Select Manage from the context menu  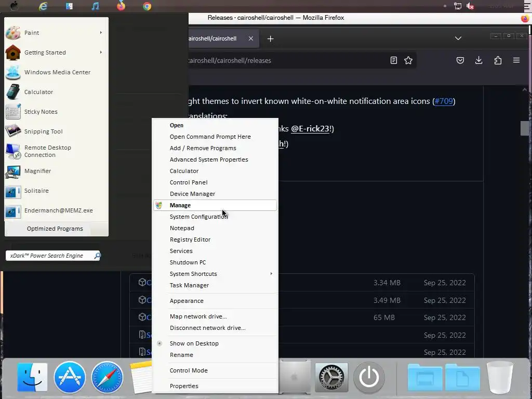pyautogui.click(x=215, y=205)
